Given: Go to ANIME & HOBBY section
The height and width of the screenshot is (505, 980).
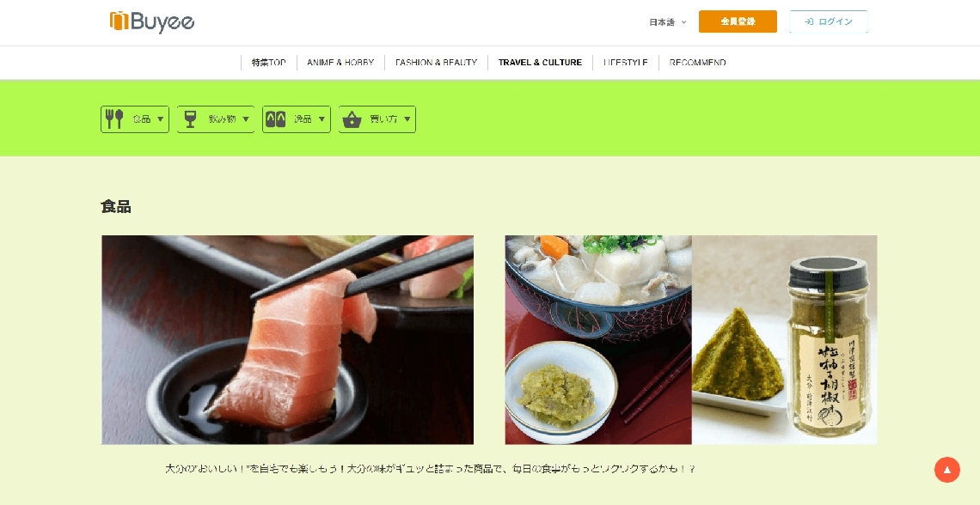Looking at the screenshot, I should [x=340, y=63].
